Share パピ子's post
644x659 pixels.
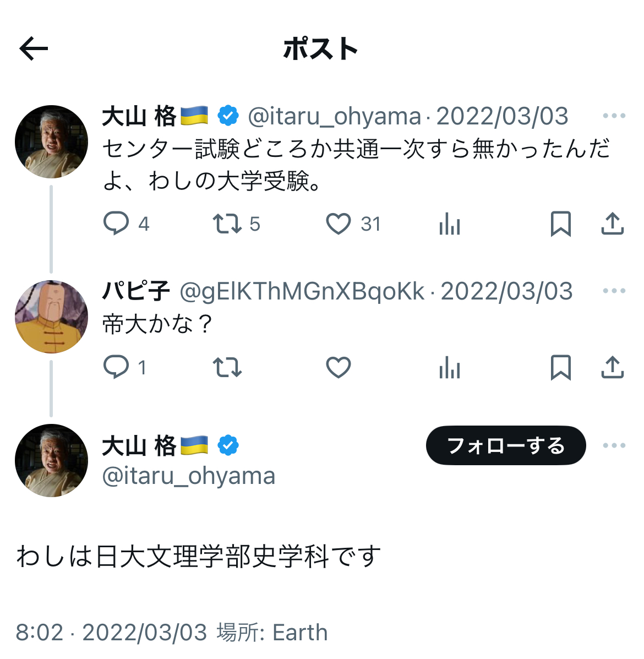[613, 367]
